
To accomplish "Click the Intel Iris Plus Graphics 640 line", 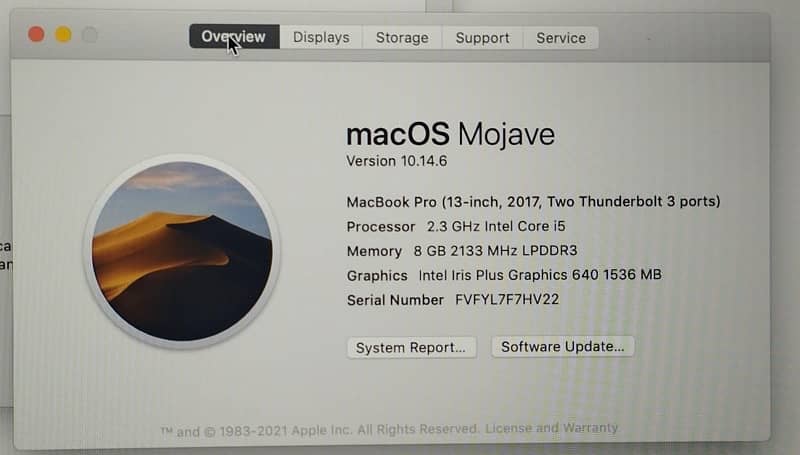I will pyautogui.click(x=504, y=275).
